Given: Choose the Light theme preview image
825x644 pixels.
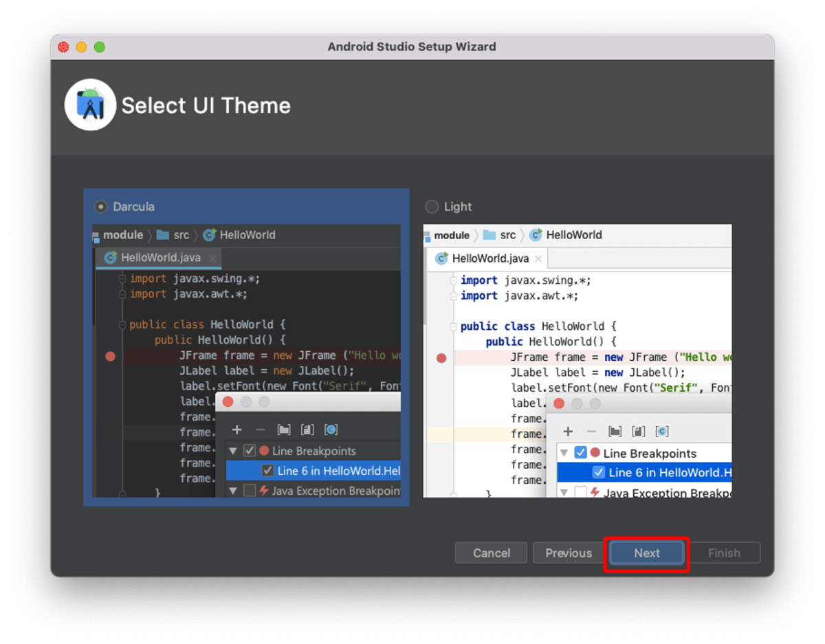Looking at the screenshot, I should coord(577,360).
